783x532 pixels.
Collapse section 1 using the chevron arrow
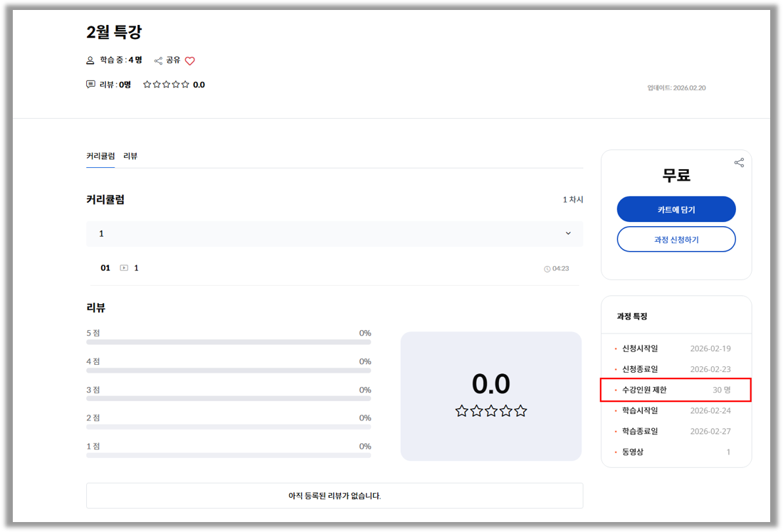click(x=568, y=233)
